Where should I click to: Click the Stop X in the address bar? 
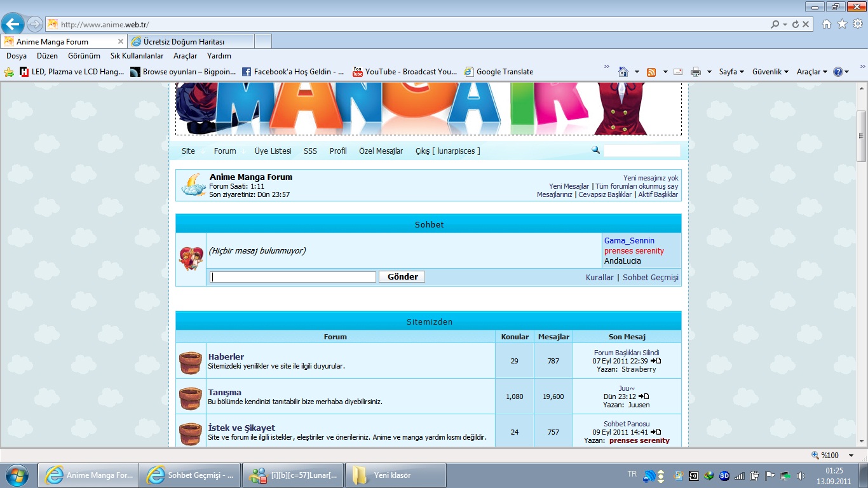(806, 24)
